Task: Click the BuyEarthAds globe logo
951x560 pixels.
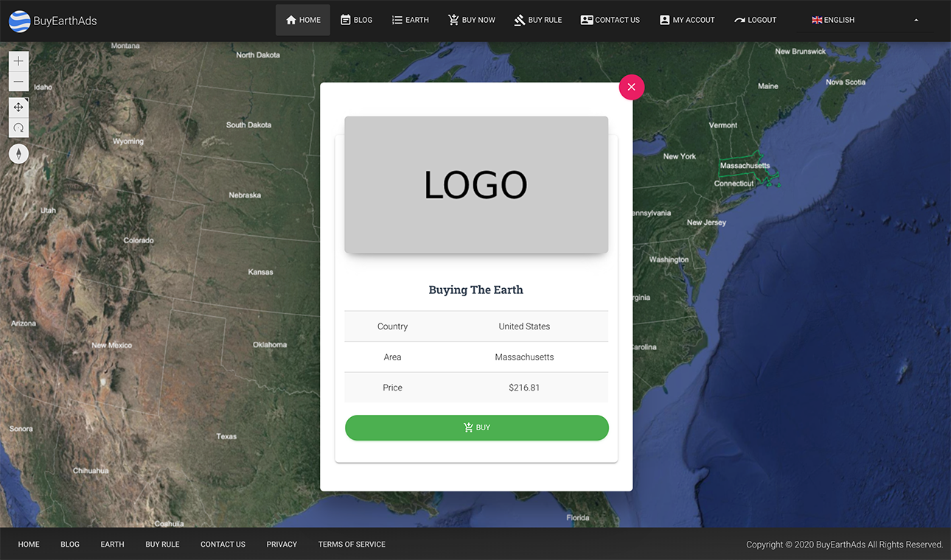Action: pyautogui.click(x=19, y=21)
